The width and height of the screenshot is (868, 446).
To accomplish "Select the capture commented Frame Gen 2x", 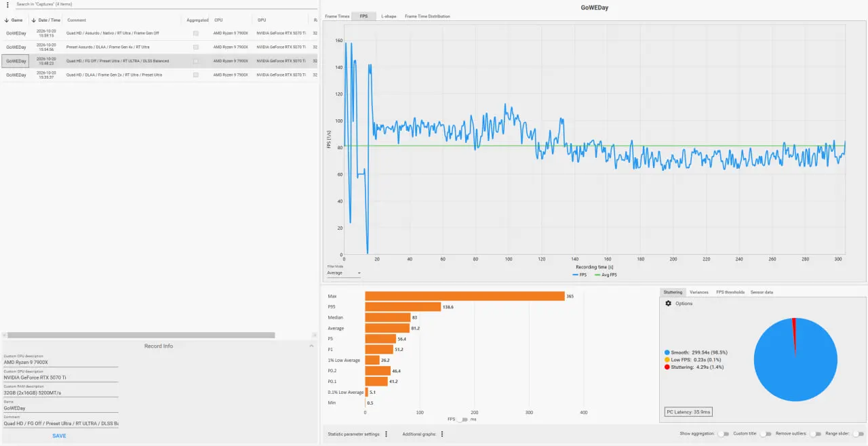I will [159, 75].
